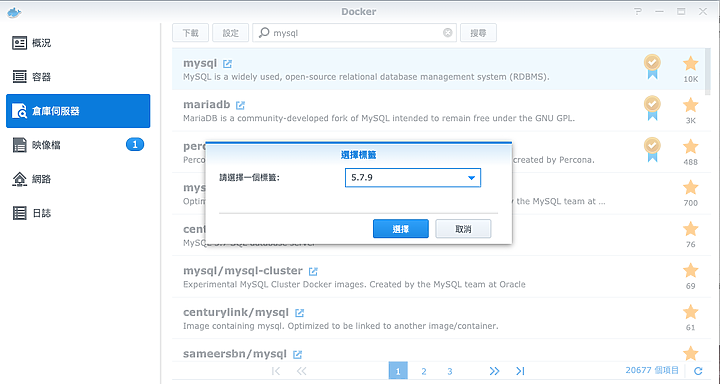Open external link icon next to mariadb

240,105
